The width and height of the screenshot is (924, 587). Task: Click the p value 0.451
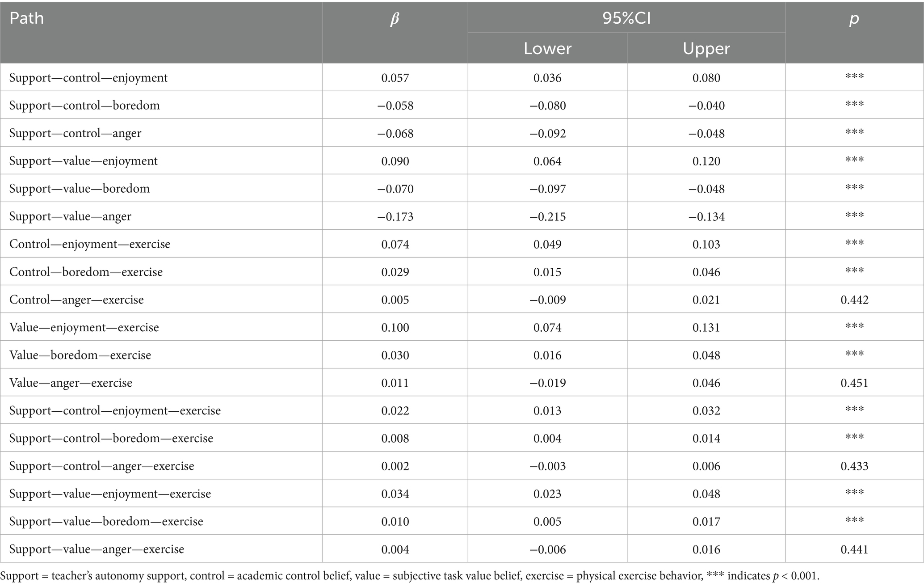(854, 383)
